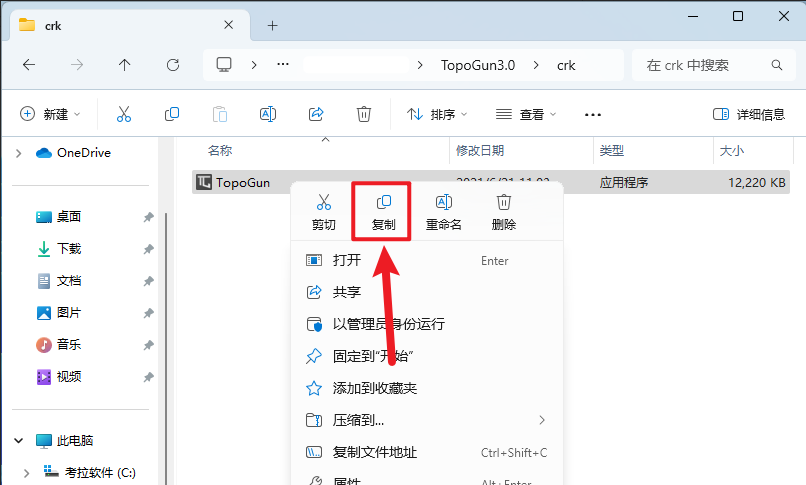Screen dimensions: 806x485
Task: Click the chevron after TopoGun3.0 in the path
Action: (536, 65)
